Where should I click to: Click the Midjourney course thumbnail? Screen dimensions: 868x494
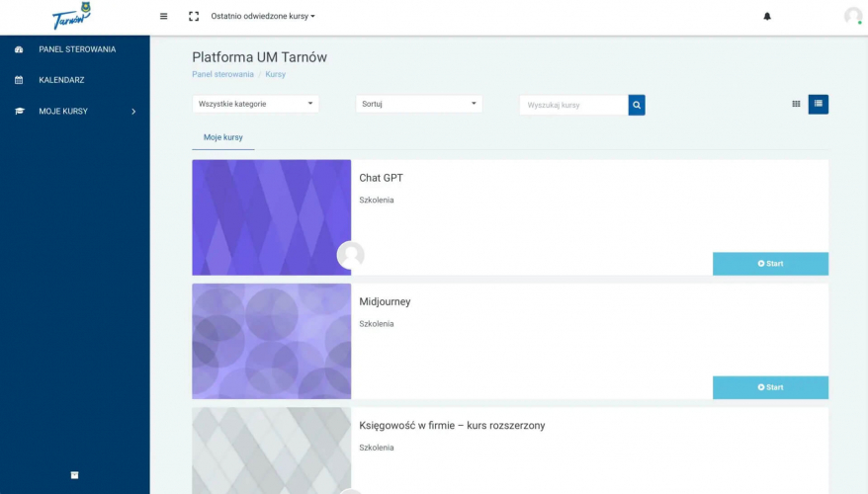pos(271,341)
